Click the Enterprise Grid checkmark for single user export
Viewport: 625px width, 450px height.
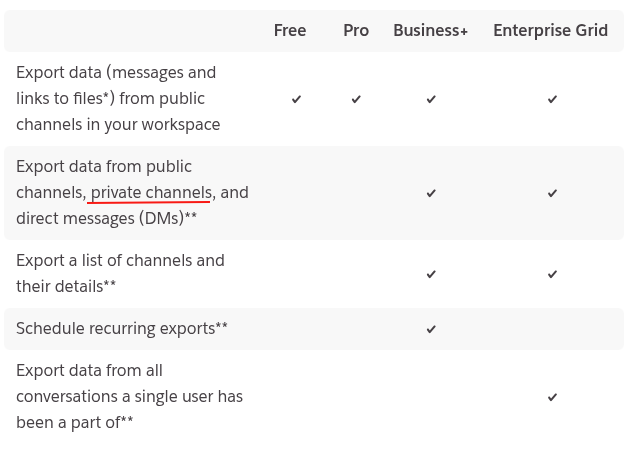pos(552,397)
